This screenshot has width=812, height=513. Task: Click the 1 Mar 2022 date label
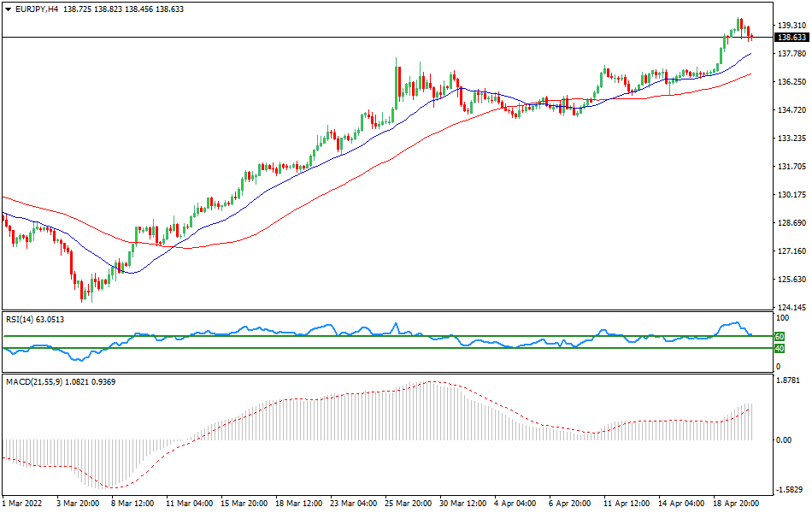(23, 504)
